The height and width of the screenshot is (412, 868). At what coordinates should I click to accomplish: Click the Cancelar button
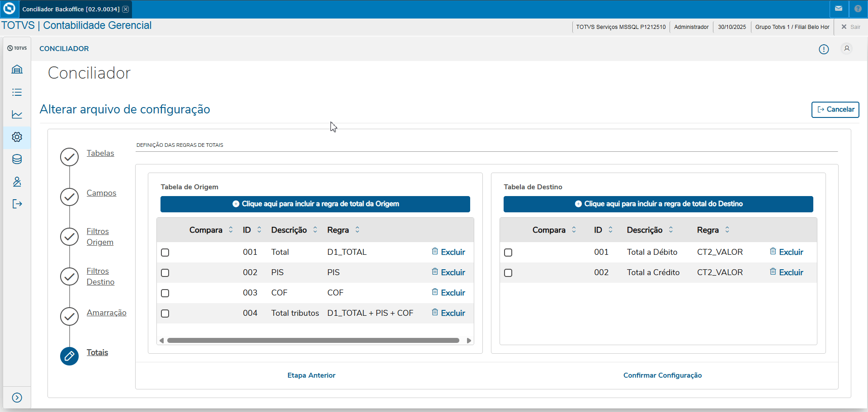click(x=835, y=110)
